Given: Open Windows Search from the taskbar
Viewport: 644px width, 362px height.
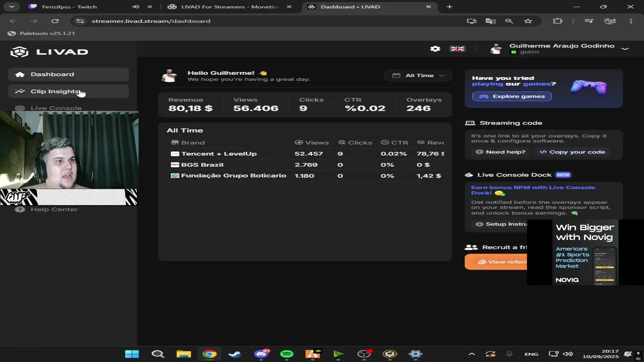Looking at the screenshot, I should [158, 354].
